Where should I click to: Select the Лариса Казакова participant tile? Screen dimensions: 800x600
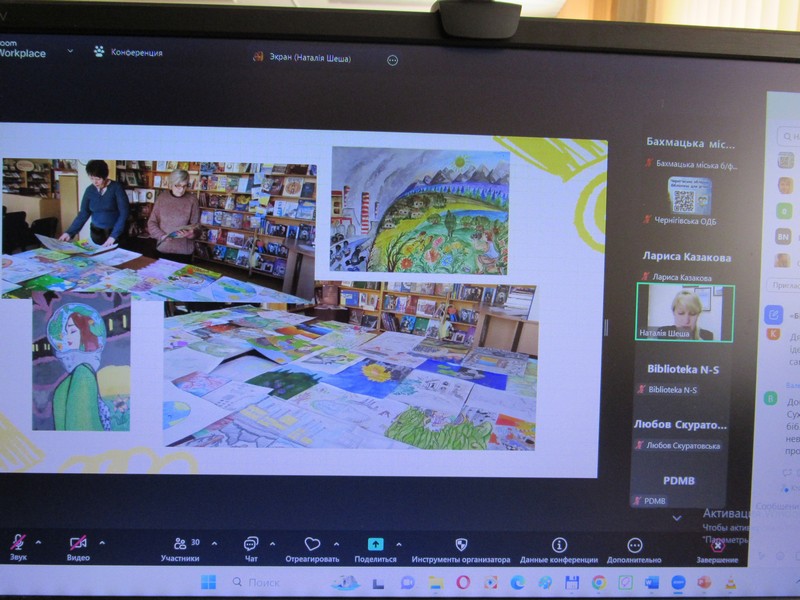686,266
